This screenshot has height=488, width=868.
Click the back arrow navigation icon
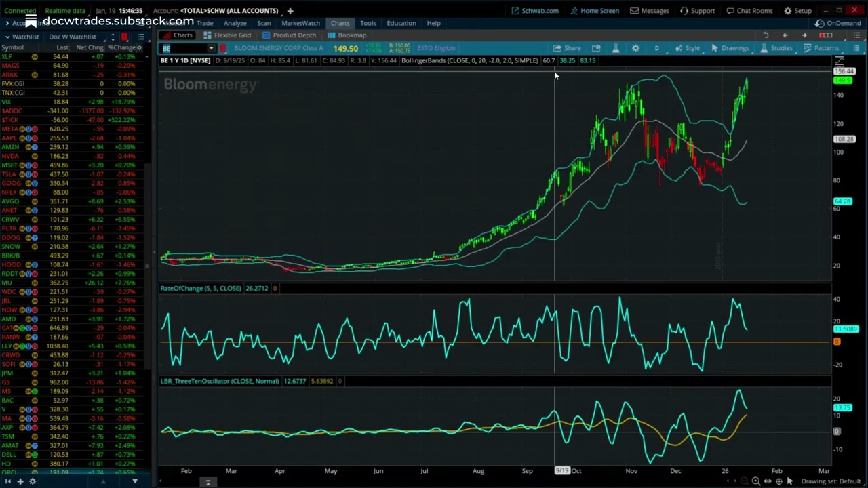click(785, 35)
